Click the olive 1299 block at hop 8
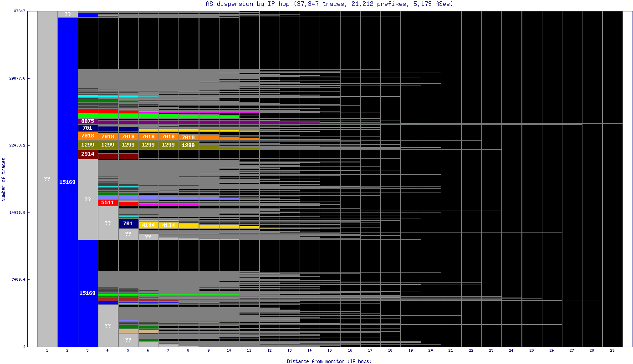The width and height of the screenshot is (633, 364). (x=188, y=145)
